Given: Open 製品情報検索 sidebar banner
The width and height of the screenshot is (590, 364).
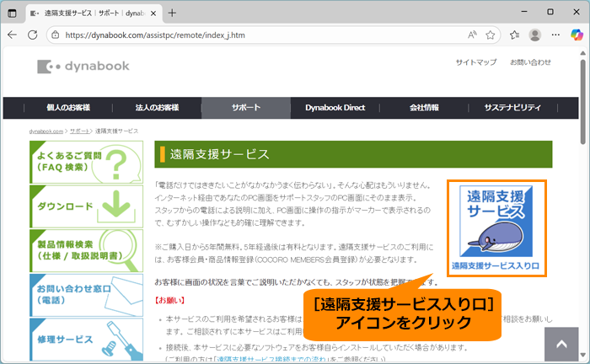Looking at the screenshot, I should [86, 251].
